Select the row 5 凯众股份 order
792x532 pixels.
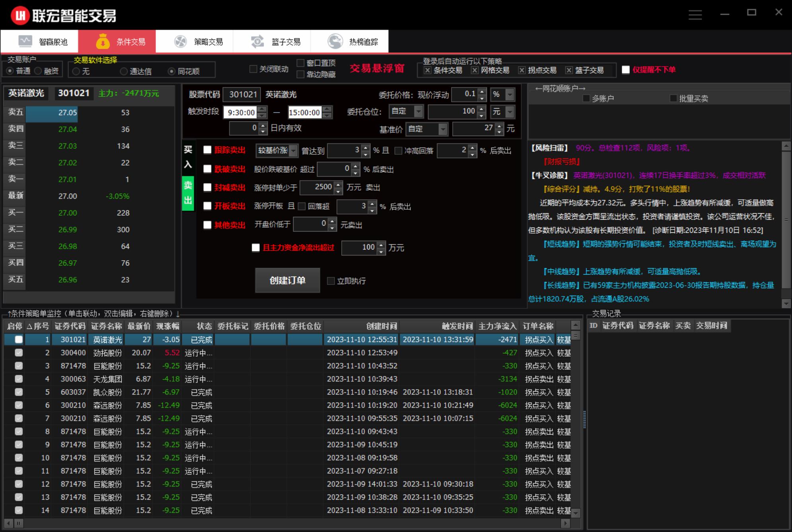(x=288, y=392)
